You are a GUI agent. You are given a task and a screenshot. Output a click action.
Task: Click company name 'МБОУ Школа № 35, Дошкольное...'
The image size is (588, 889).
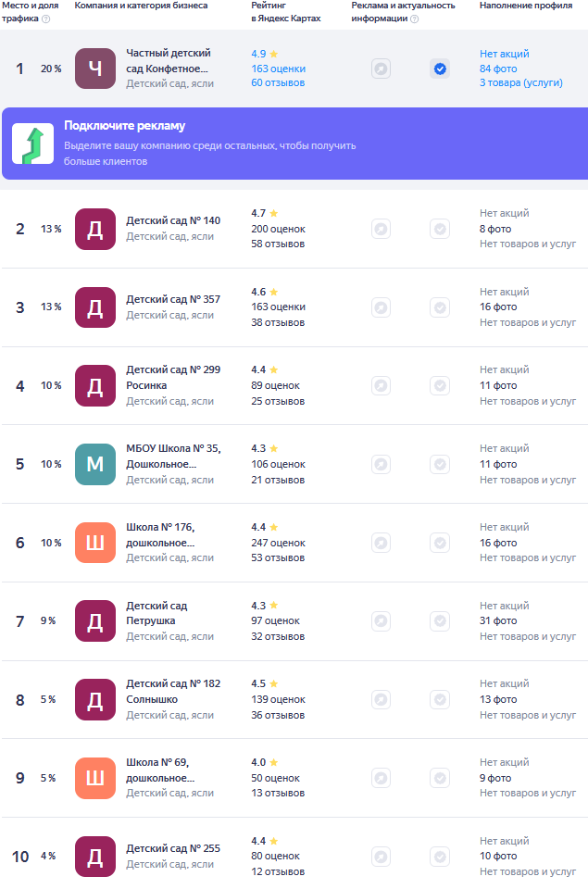pyautogui.click(x=173, y=456)
